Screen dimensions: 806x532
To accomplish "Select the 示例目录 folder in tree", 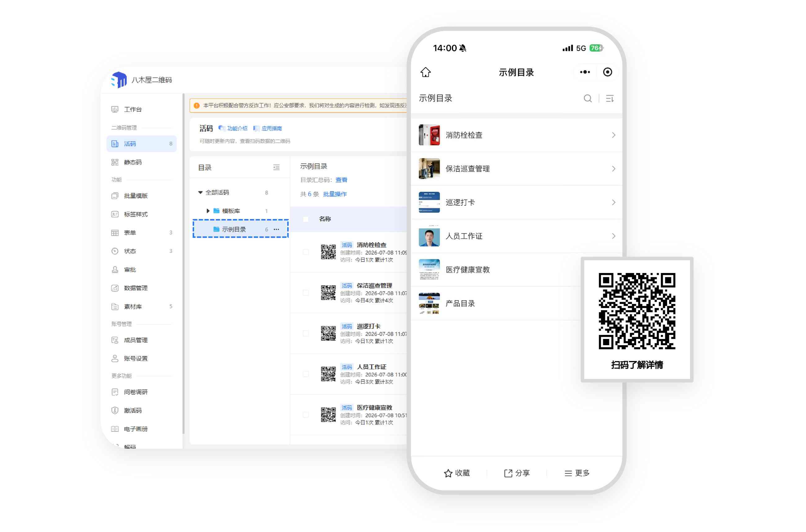I will click(240, 229).
